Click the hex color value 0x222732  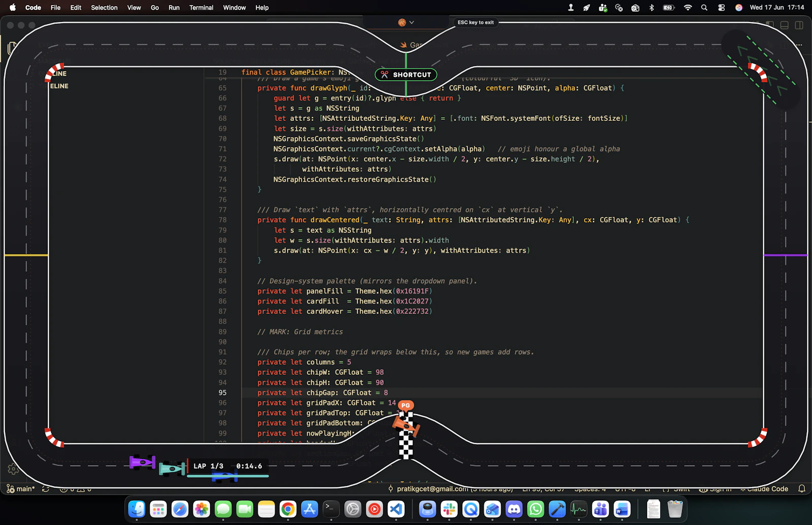(413, 311)
